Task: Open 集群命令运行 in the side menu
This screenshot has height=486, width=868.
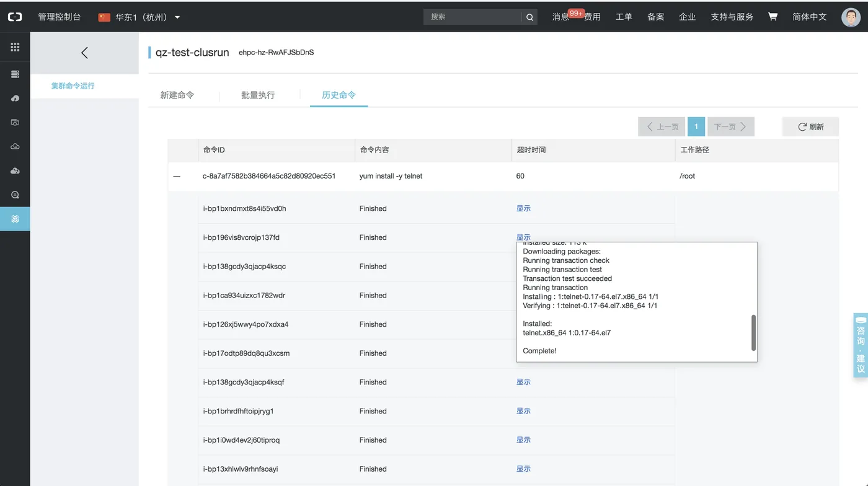Action: pyautogui.click(x=73, y=86)
